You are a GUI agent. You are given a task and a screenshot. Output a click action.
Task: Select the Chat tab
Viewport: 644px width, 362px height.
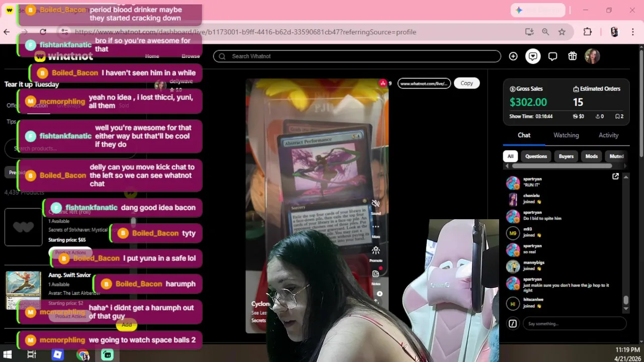524,135
